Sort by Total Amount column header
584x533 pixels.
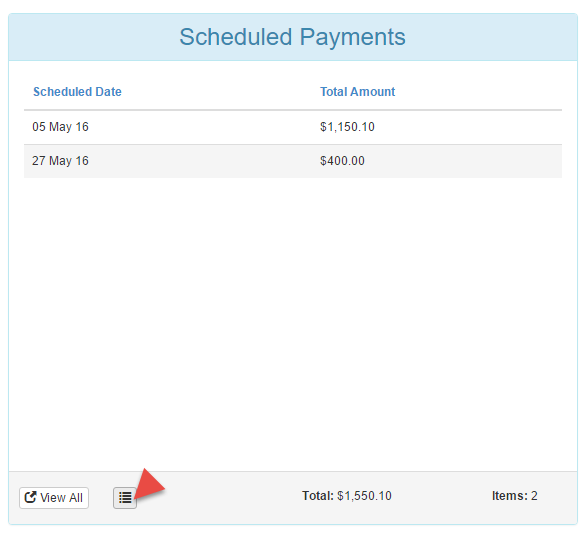tap(358, 92)
